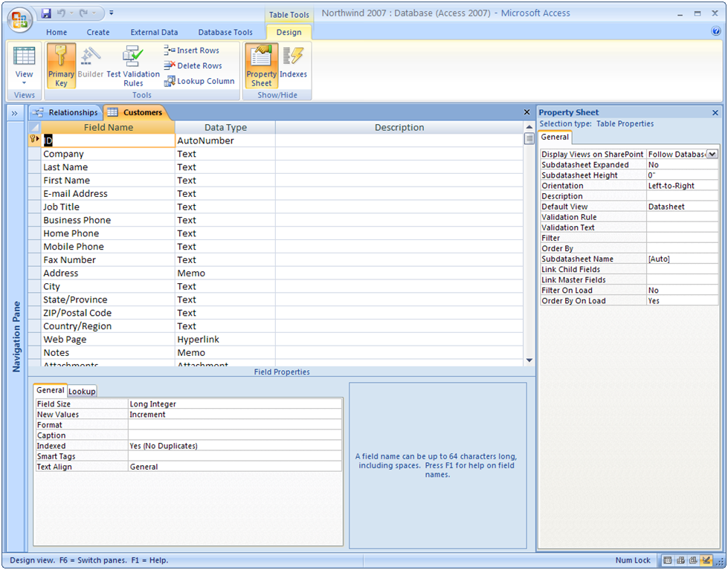Open the Office Button menu
Screen dimensions: 728x570
coord(19,19)
